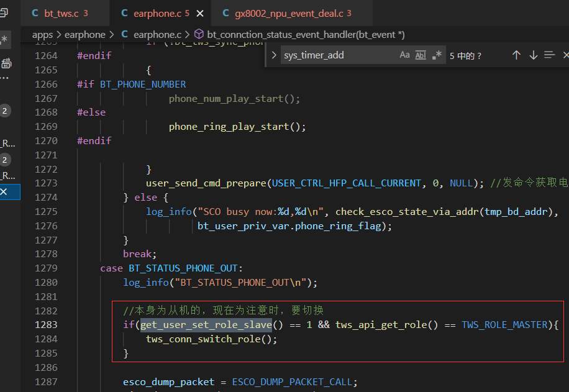Click the break statement on line 1278

click(x=140, y=254)
